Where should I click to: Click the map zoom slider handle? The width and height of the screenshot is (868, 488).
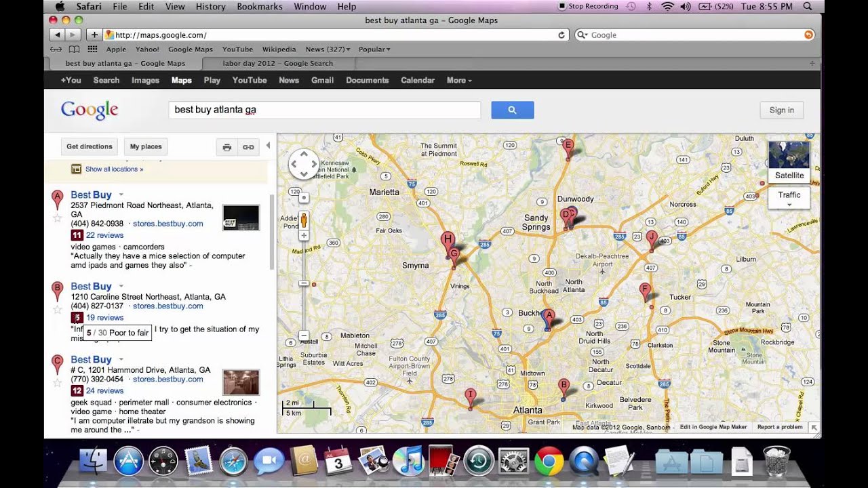(304, 283)
